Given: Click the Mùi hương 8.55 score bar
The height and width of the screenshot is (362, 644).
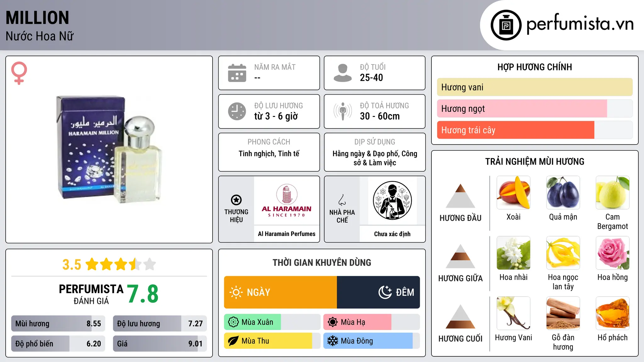Looking at the screenshot, I should (58, 324).
